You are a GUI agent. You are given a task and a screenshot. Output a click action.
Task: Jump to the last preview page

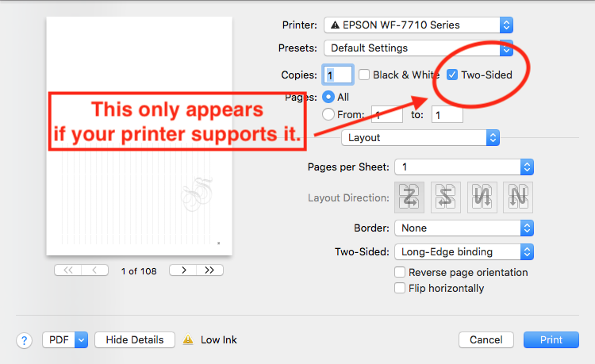[x=209, y=270]
